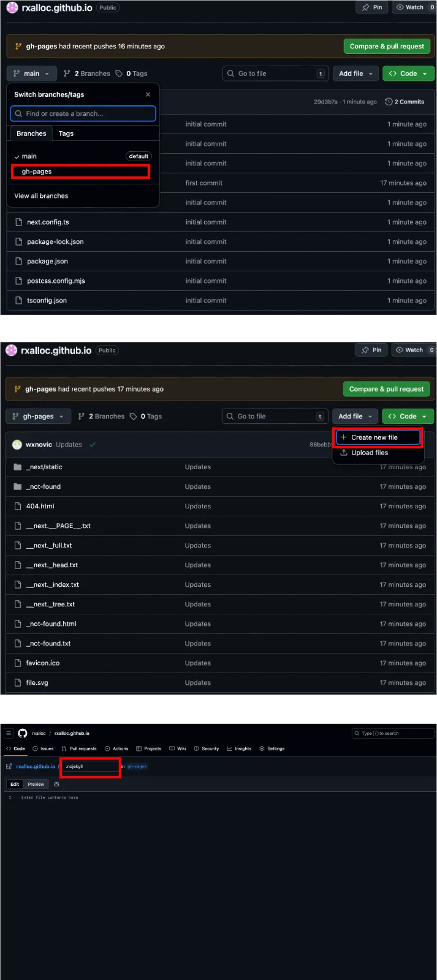This screenshot has width=437, height=980.
Task: Expand the gh-pages branch selector dropdown
Action: (38, 417)
